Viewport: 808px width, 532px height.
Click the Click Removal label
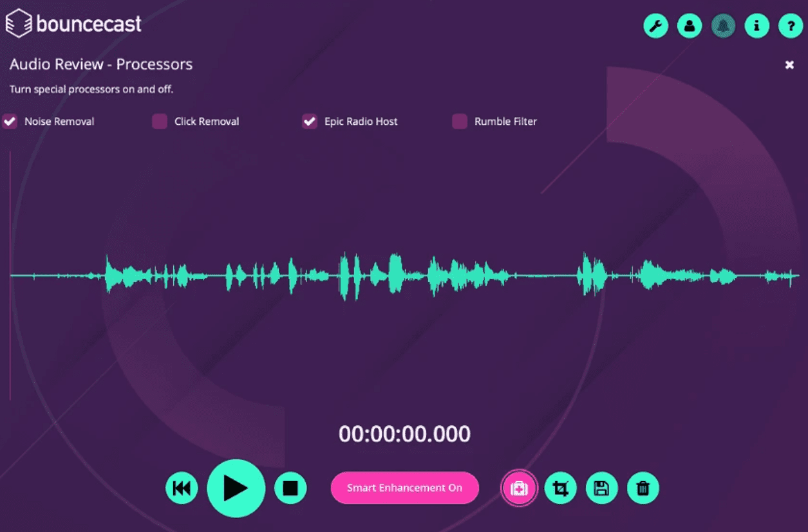click(x=207, y=122)
